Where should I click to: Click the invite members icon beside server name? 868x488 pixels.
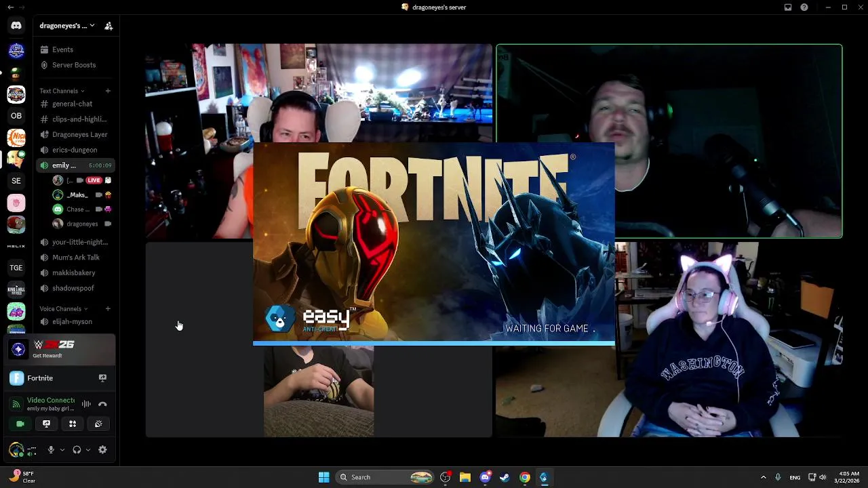pyautogui.click(x=108, y=26)
